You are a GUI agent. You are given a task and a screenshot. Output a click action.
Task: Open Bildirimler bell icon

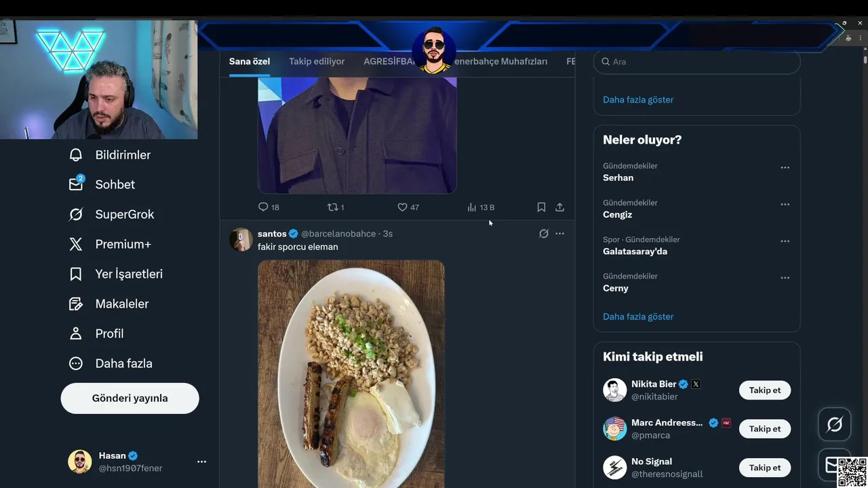(x=76, y=155)
